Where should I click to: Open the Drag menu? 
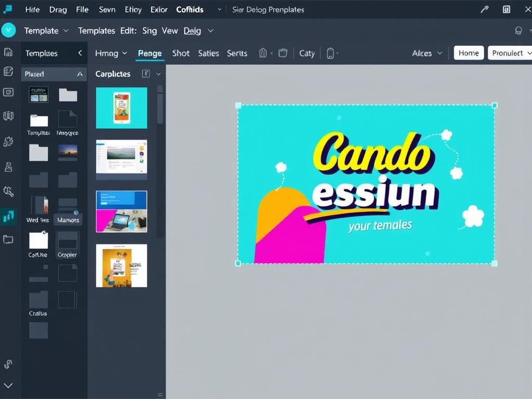(x=58, y=9)
